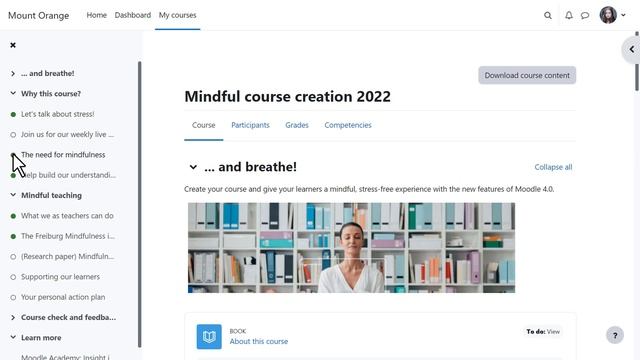The width and height of the screenshot is (640, 360).
Task: Click completion circle for Your personal action plan
Action: (x=13, y=298)
